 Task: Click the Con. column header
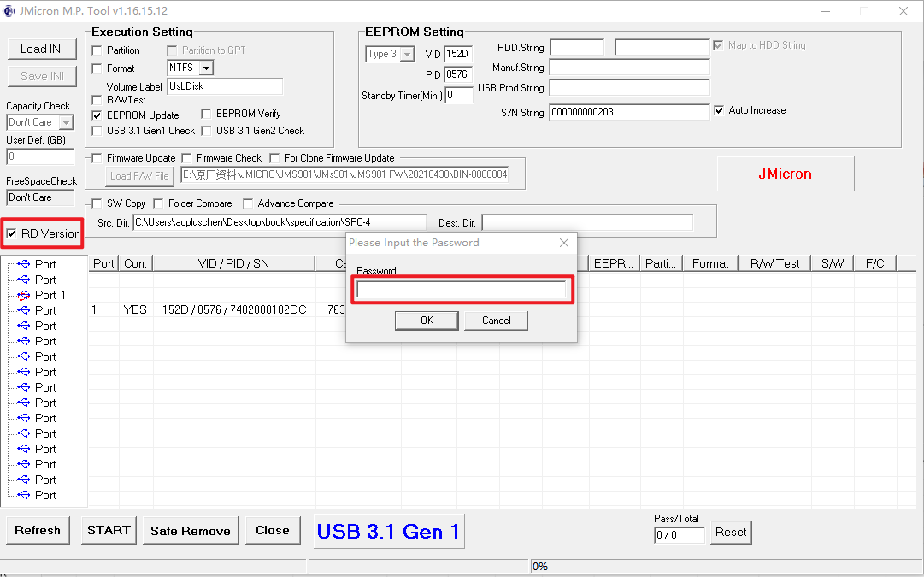(x=136, y=263)
